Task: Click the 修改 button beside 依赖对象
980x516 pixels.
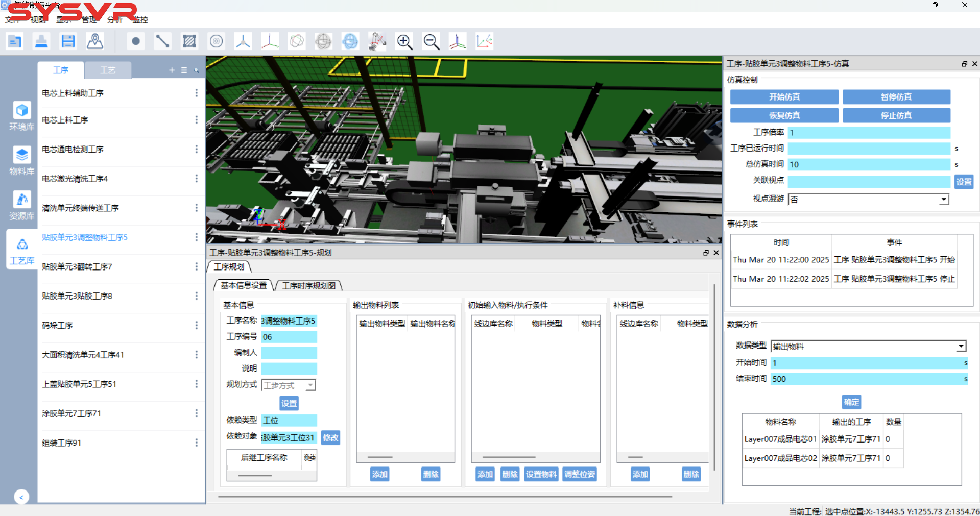Action: point(330,438)
